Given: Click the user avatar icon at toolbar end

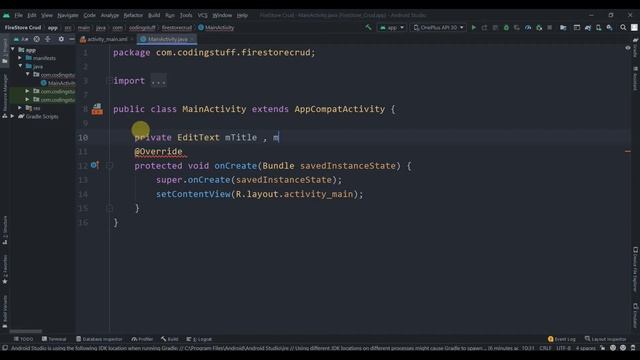Looking at the screenshot, I should point(634,27).
